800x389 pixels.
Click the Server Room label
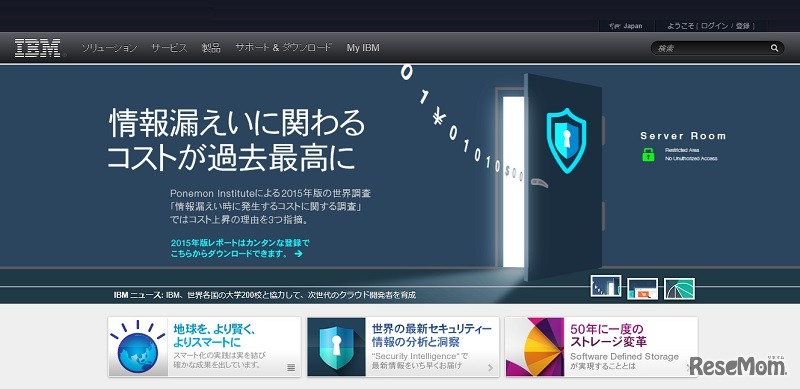tap(683, 136)
